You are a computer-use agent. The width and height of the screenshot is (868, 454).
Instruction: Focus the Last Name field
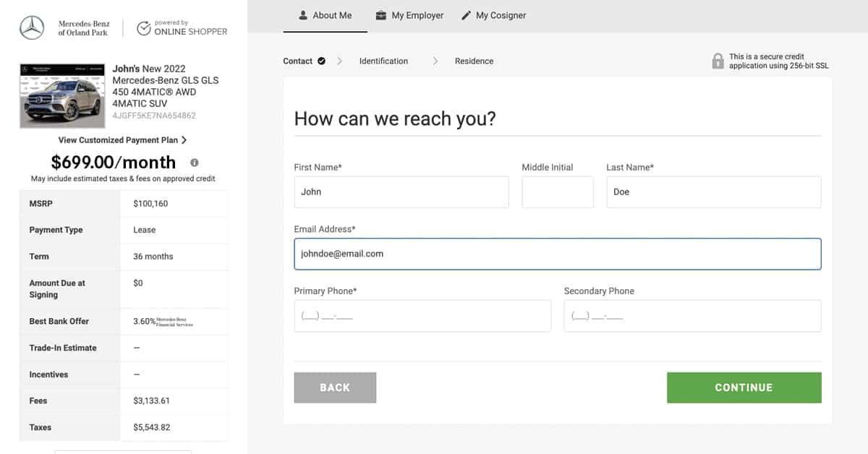click(x=714, y=192)
